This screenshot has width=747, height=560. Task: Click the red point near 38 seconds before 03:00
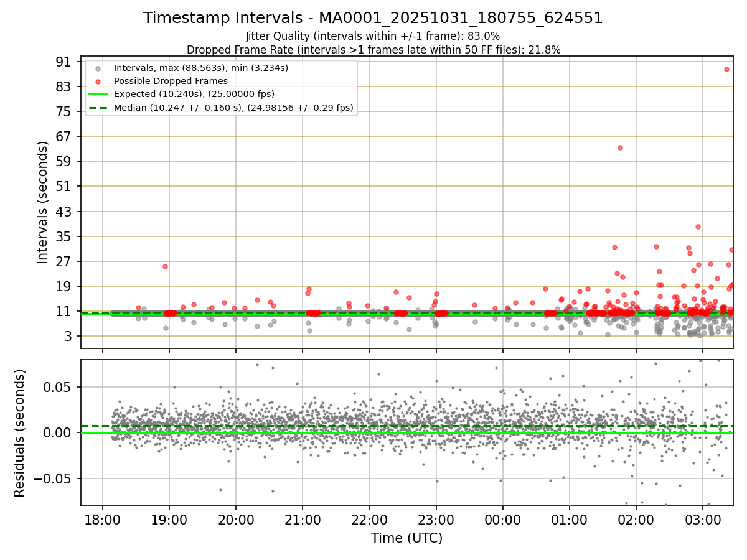tap(698, 226)
